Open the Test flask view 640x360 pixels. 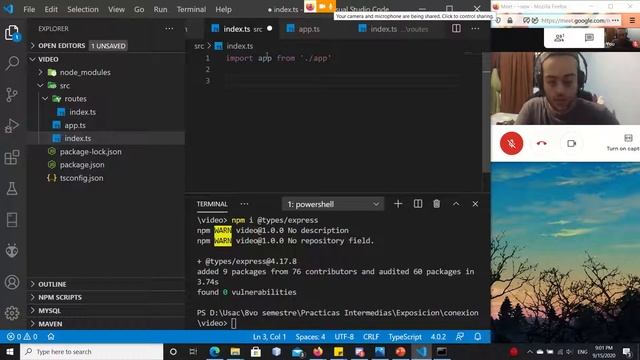coord(12,189)
